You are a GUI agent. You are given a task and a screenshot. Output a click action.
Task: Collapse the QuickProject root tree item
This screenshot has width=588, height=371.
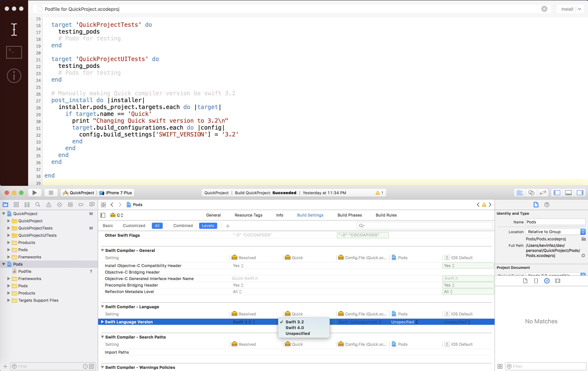pos(4,214)
